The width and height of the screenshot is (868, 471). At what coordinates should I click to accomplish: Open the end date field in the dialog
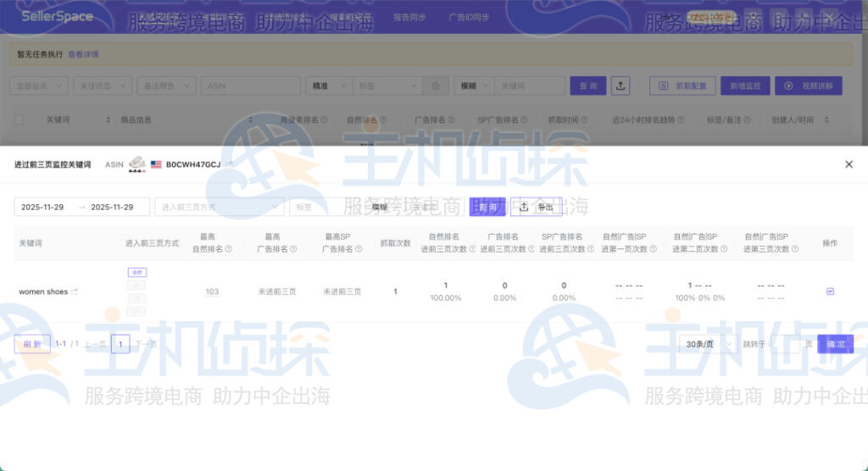click(x=113, y=207)
